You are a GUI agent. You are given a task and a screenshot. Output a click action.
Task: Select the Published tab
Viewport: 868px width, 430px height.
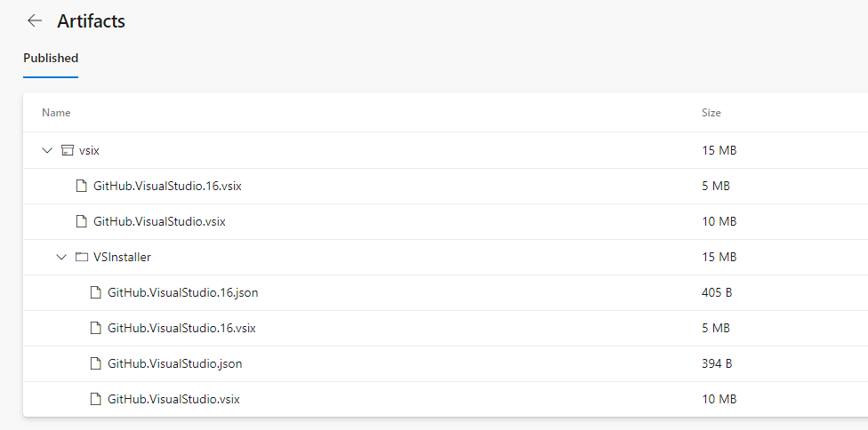click(x=51, y=58)
